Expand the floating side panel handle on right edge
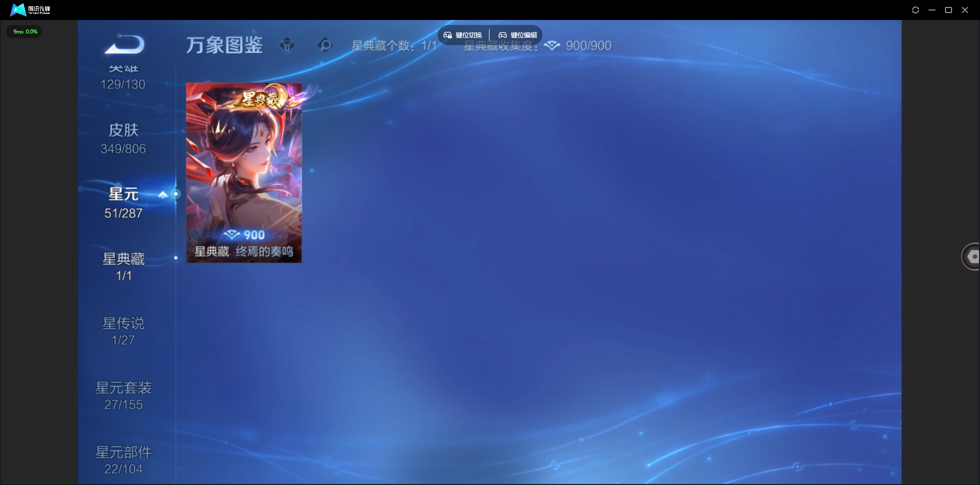 click(x=971, y=256)
